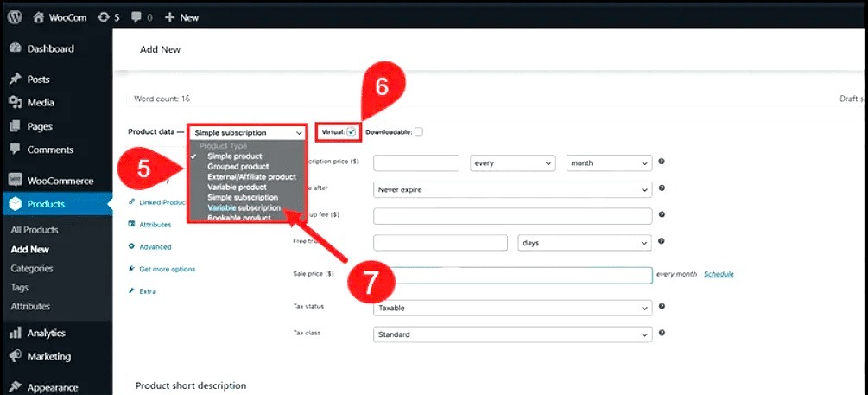Open the Attributes product data tab
Viewport: 868px width, 395px height.
pyautogui.click(x=155, y=225)
